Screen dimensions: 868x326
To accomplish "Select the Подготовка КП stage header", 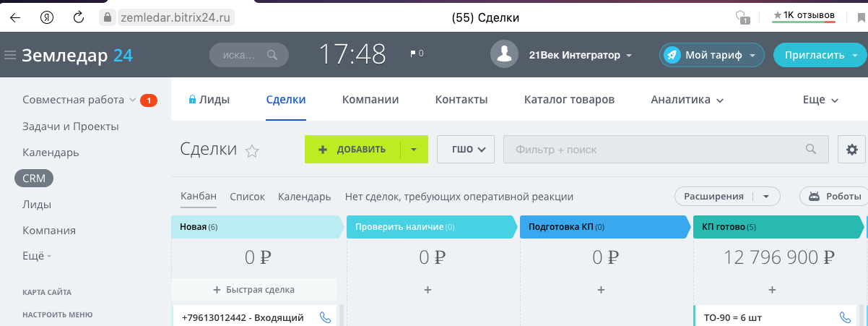I will (x=605, y=227).
